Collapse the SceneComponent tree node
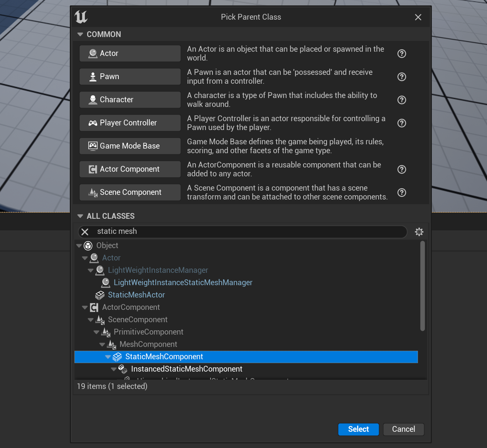This screenshot has height=448, width=487. click(x=91, y=320)
